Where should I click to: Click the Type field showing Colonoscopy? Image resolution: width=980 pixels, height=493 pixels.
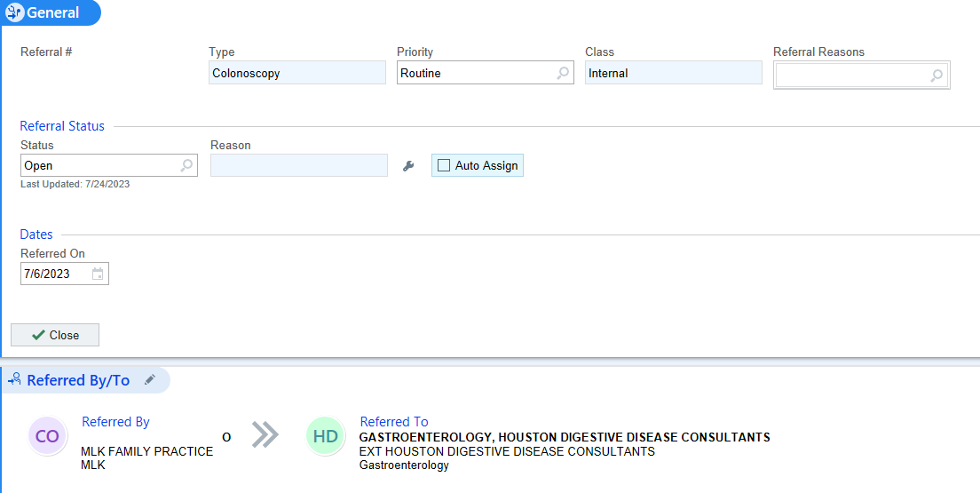(x=297, y=73)
